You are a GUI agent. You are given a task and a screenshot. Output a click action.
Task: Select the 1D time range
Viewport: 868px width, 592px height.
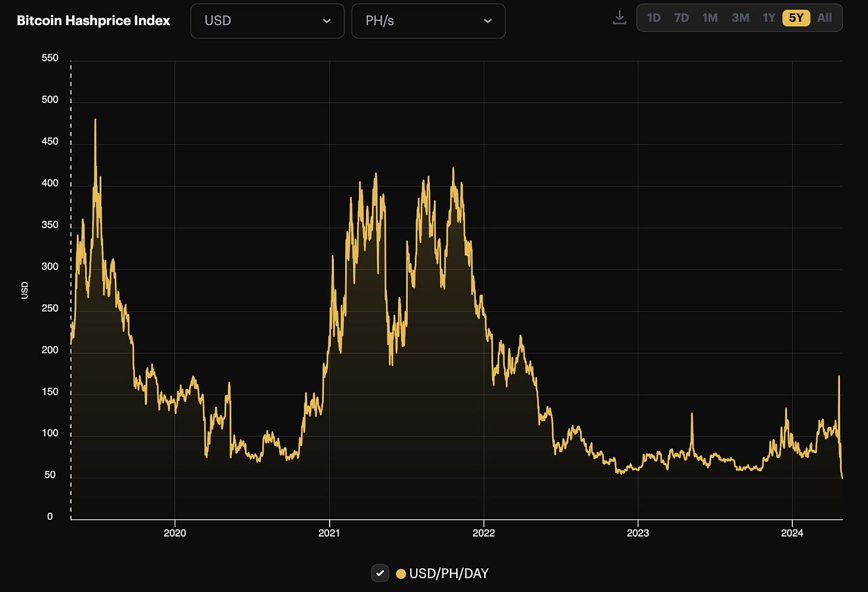[653, 18]
